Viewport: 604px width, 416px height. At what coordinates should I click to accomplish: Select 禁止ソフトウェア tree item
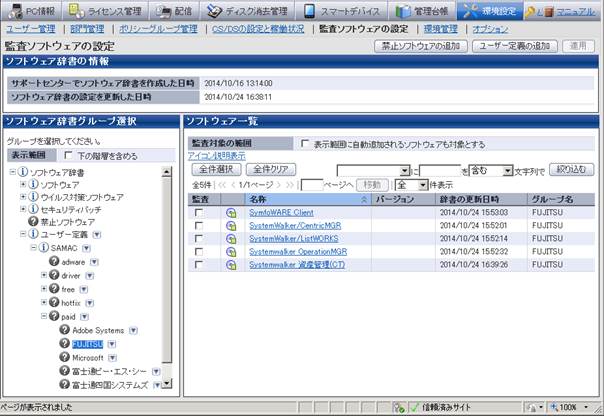pyautogui.click(x=67, y=222)
